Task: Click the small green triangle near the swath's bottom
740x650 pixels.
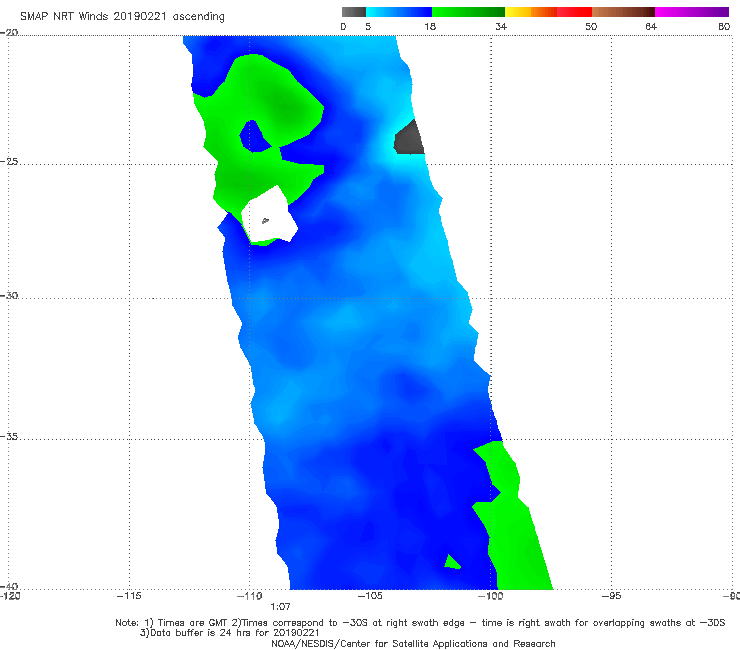Action: 452,562
